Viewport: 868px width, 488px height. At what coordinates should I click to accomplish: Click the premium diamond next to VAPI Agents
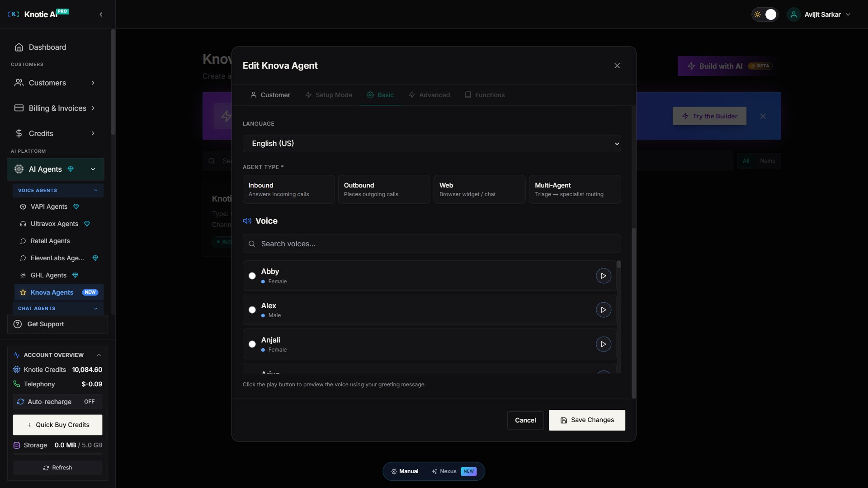coord(76,206)
